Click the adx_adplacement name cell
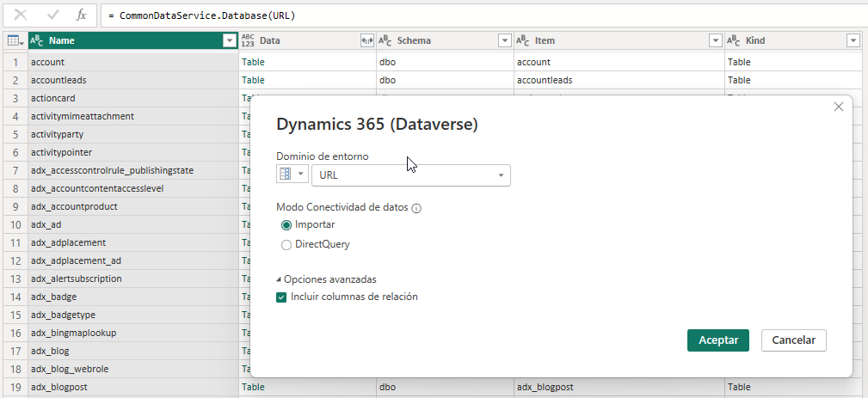 (132, 242)
